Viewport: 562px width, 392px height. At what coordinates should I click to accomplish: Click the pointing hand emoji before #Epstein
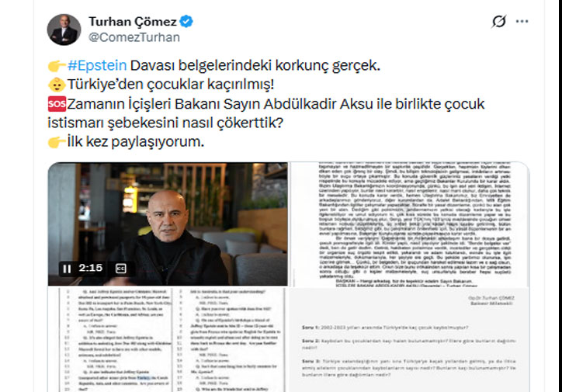click(57, 65)
